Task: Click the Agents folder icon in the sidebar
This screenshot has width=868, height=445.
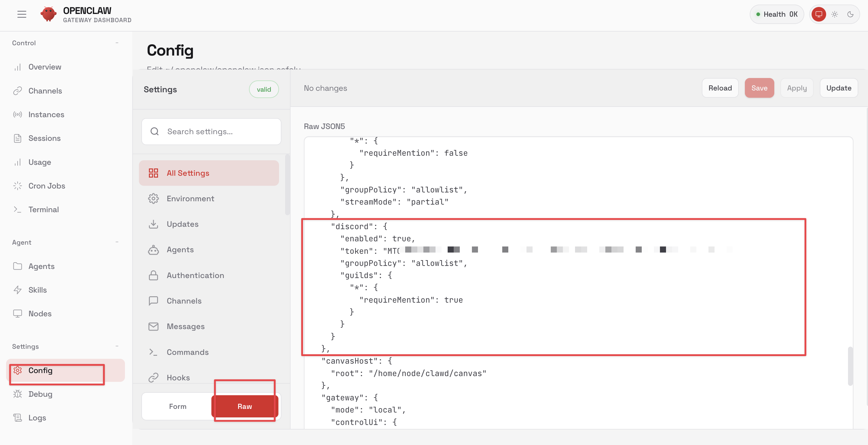Action: pyautogui.click(x=18, y=266)
